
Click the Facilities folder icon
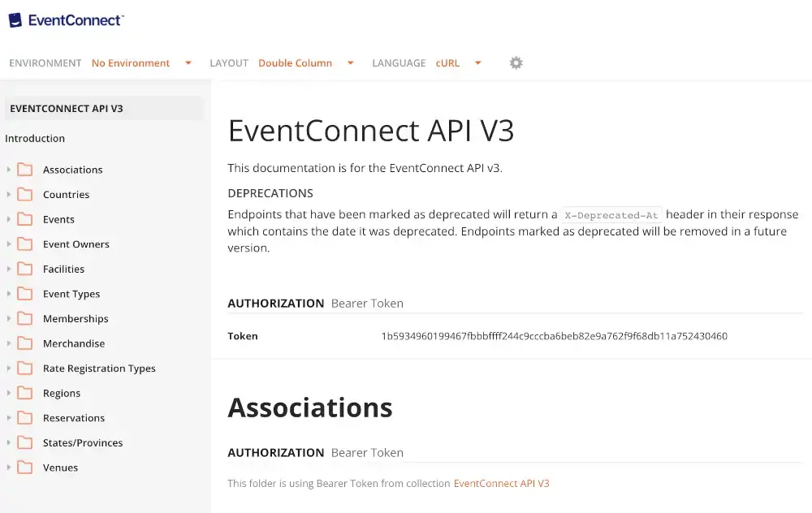25,269
